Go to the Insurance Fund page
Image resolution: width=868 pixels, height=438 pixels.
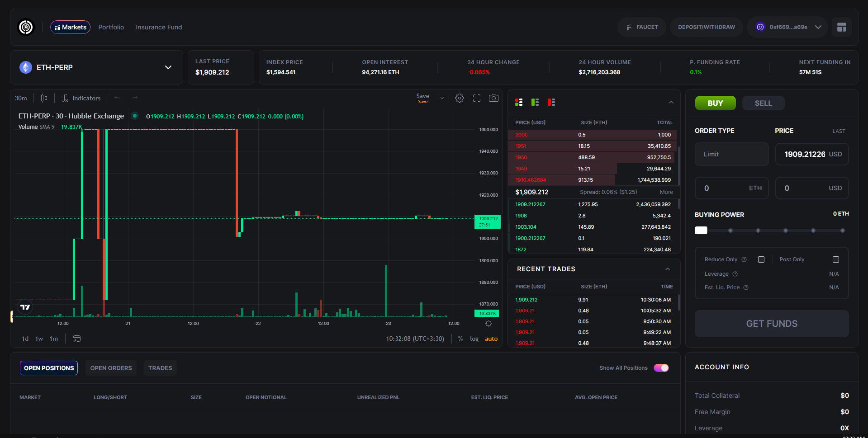tap(159, 27)
